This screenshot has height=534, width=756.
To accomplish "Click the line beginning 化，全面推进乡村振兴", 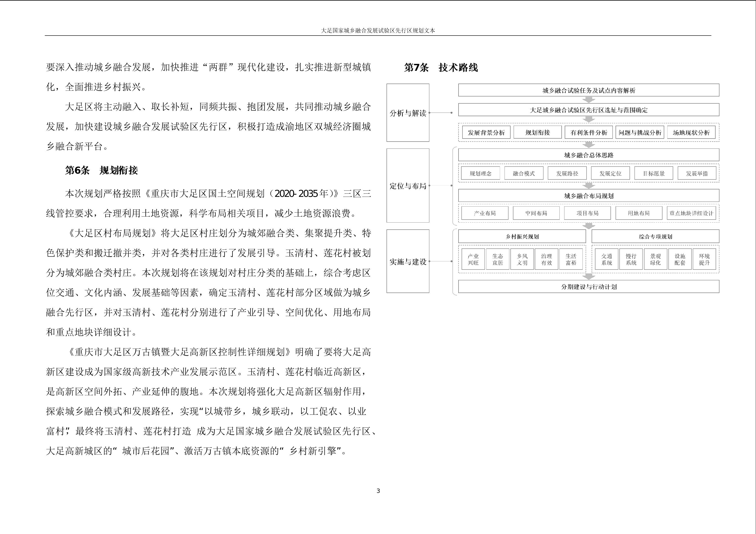I will point(97,87).
